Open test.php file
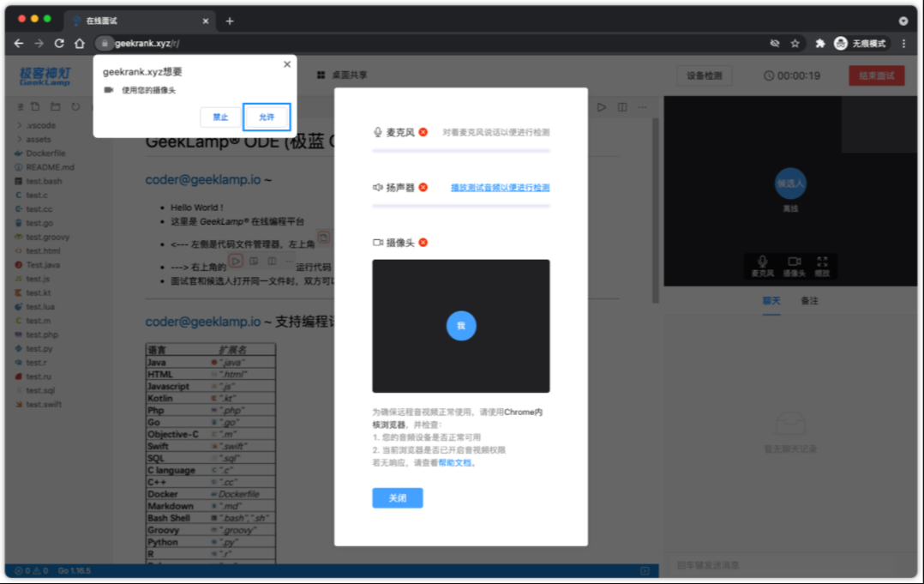 [41, 334]
